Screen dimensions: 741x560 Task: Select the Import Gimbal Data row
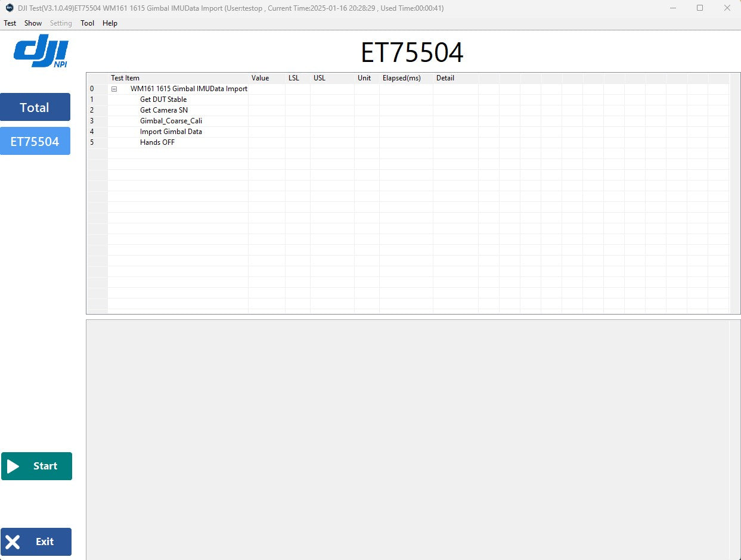pyautogui.click(x=171, y=132)
